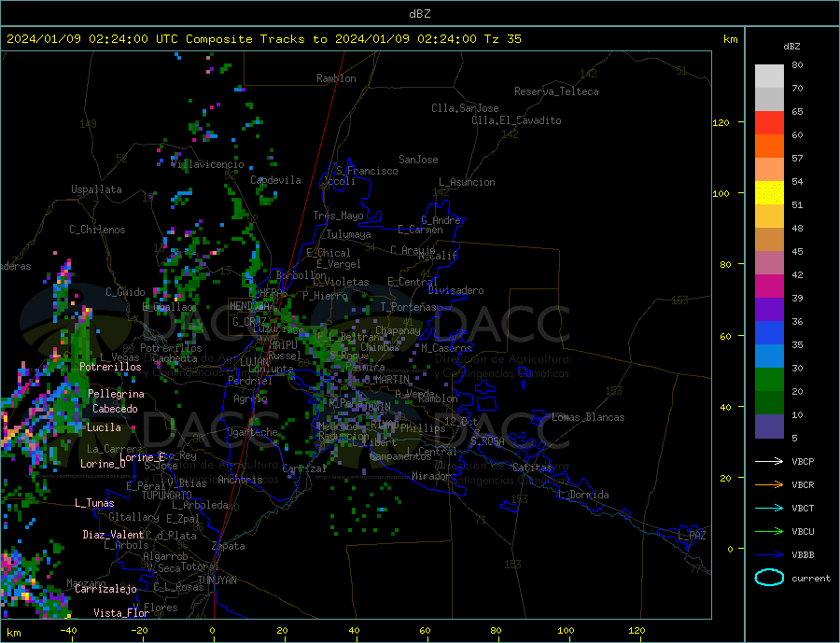Click the 'C_Guido' map label
Screen dimensions: 840x643
(125, 292)
